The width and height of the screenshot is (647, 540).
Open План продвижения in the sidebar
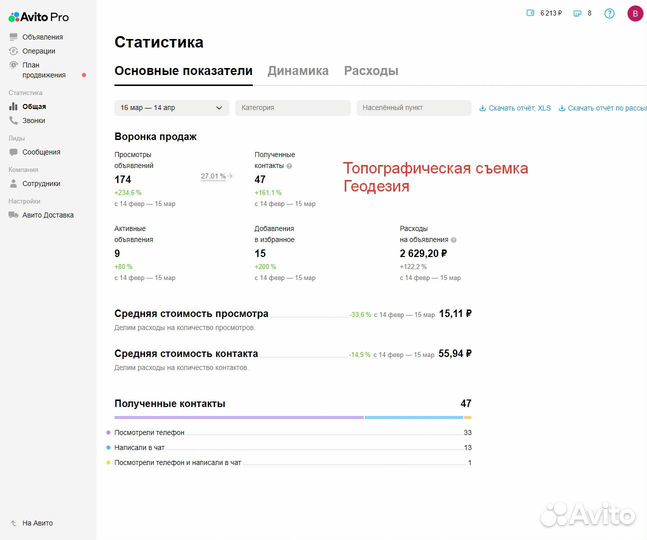pyautogui.click(x=44, y=70)
